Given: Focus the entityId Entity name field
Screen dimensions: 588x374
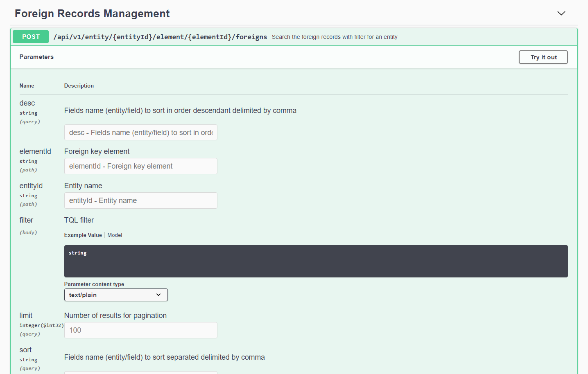Looking at the screenshot, I should [140, 201].
